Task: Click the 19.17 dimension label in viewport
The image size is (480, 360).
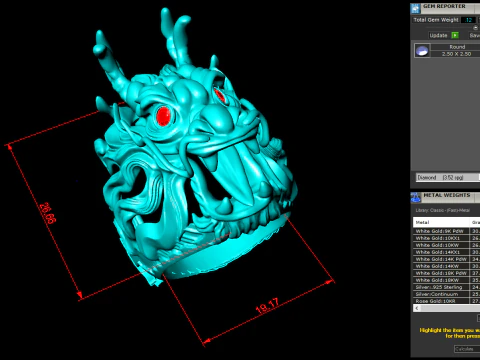Action: [x=267, y=306]
